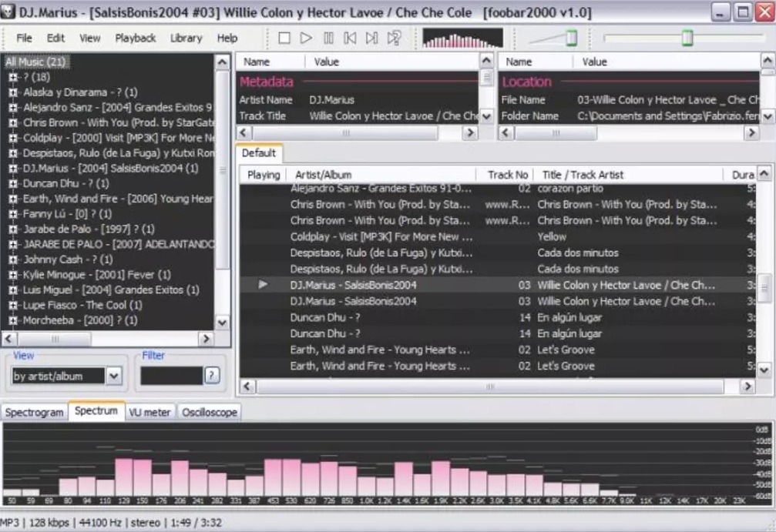Switch to the Spectrogram tab
Screen dimensions: 776x532
pos(34,412)
